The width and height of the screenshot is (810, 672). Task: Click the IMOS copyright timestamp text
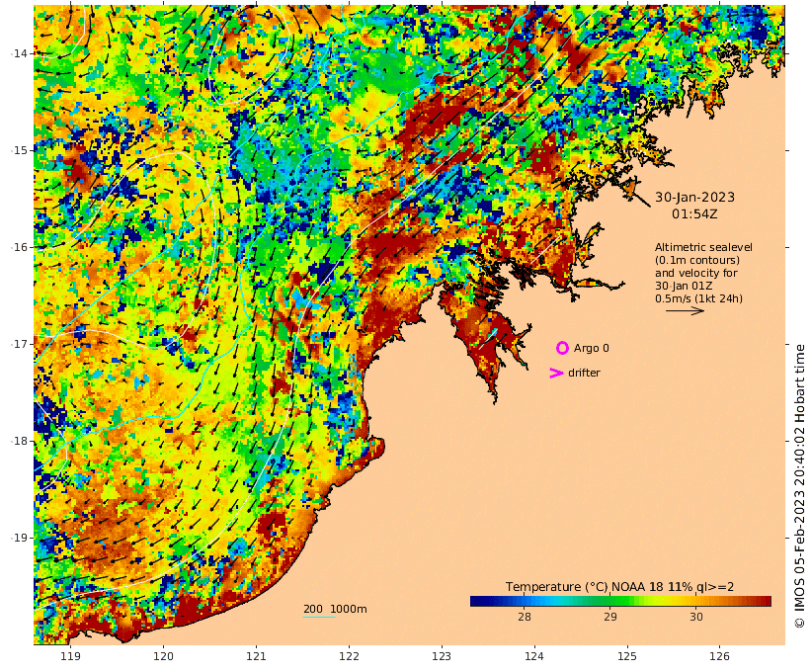pyautogui.click(x=799, y=486)
